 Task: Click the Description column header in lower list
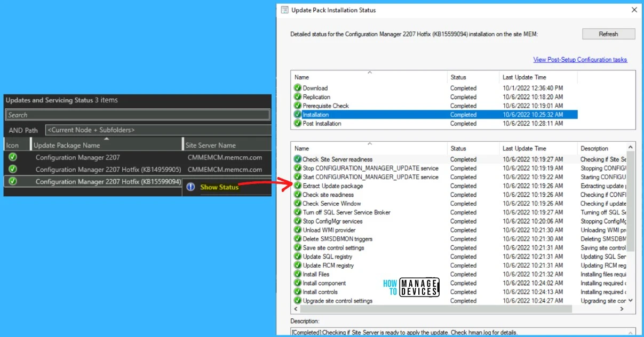coord(602,148)
